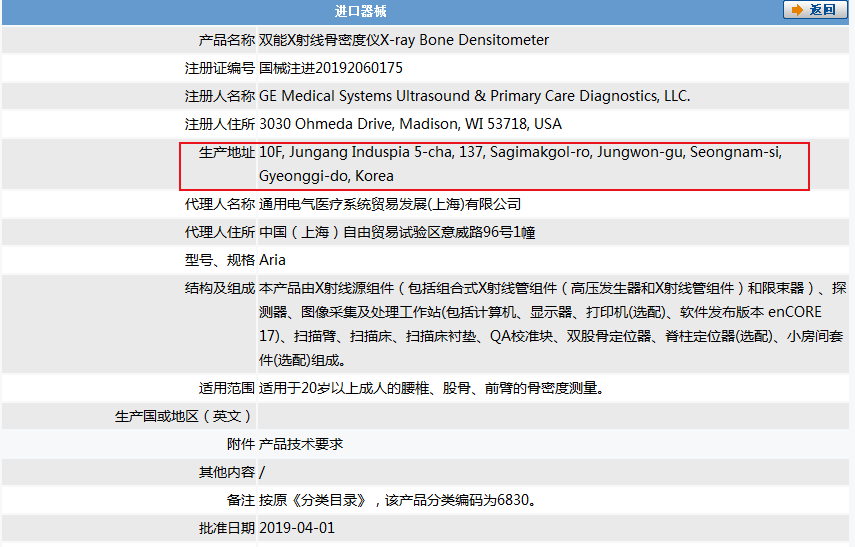Click the 结构及组成 label
The image size is (855, 547).
tap(220, 288)
